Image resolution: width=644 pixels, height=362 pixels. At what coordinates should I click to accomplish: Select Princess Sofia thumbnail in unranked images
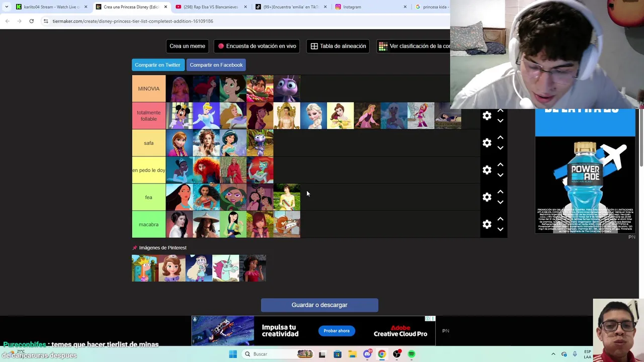coord(172,268)
